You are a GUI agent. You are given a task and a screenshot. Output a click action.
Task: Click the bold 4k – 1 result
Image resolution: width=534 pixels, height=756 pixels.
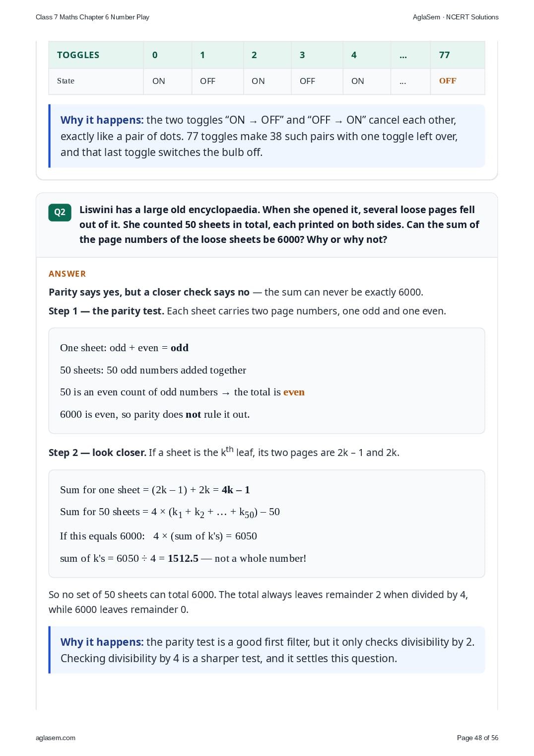(236, 490)
